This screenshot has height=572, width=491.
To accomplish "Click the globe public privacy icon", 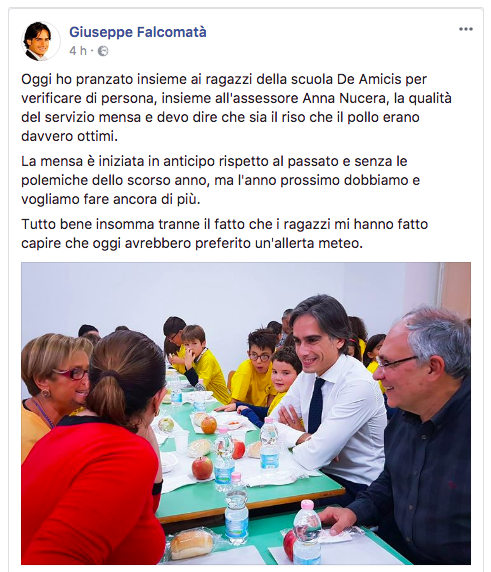I will pos(103,51).
